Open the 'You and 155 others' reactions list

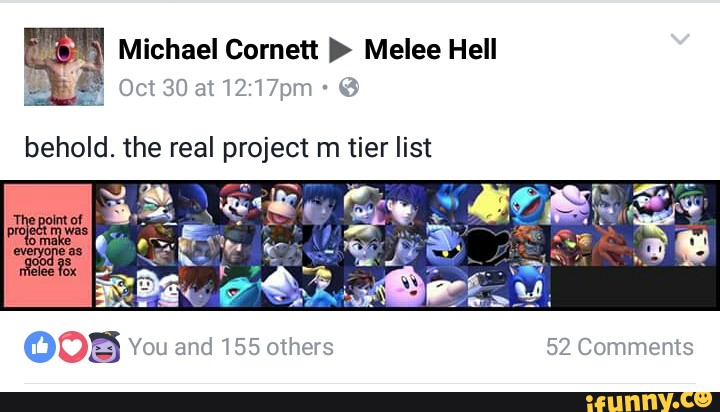pos(231,347)
